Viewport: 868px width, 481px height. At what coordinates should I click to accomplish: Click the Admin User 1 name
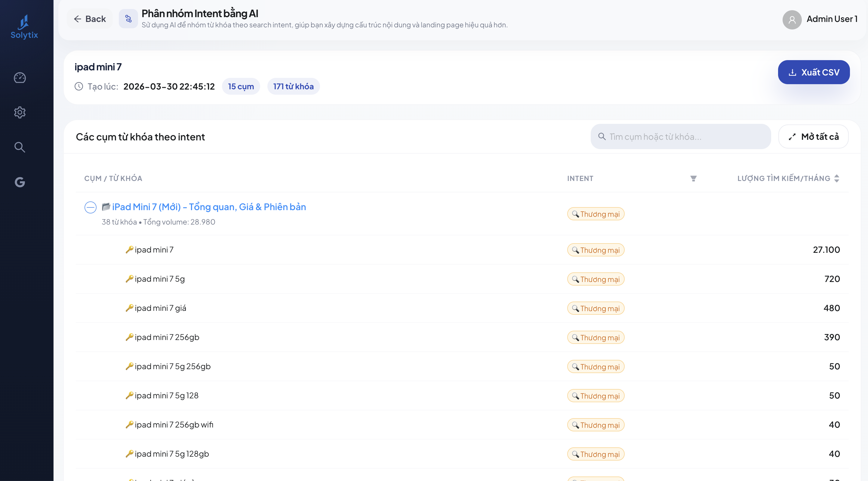(x=832, y=19)
